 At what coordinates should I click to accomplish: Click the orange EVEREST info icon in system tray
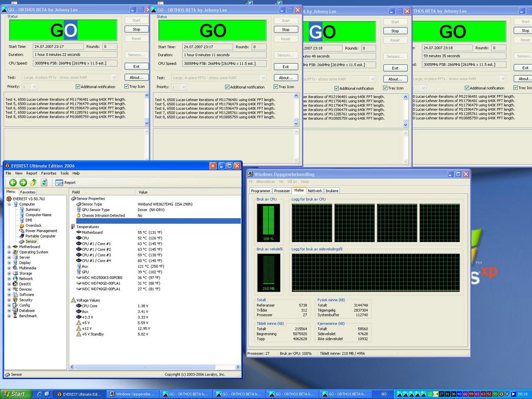[501, 394]
